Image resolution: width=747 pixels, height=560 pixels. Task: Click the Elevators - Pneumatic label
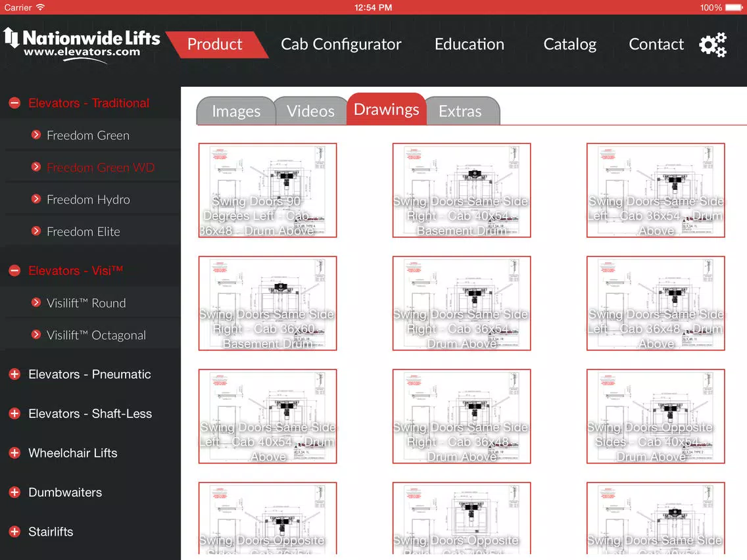(x=89, y=374)
